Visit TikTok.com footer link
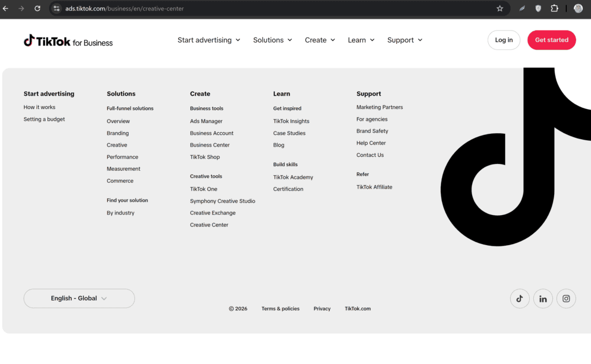 [x=358, y=309]
